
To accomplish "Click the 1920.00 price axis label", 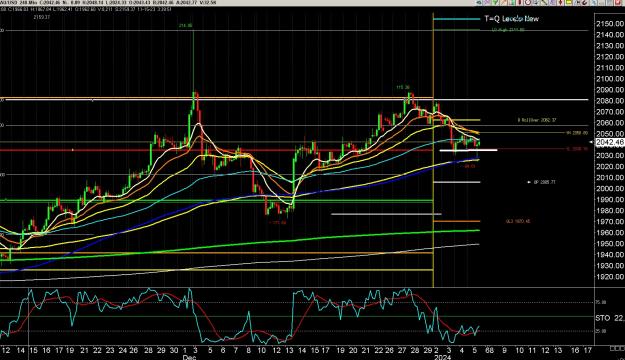I will [610, 276].
